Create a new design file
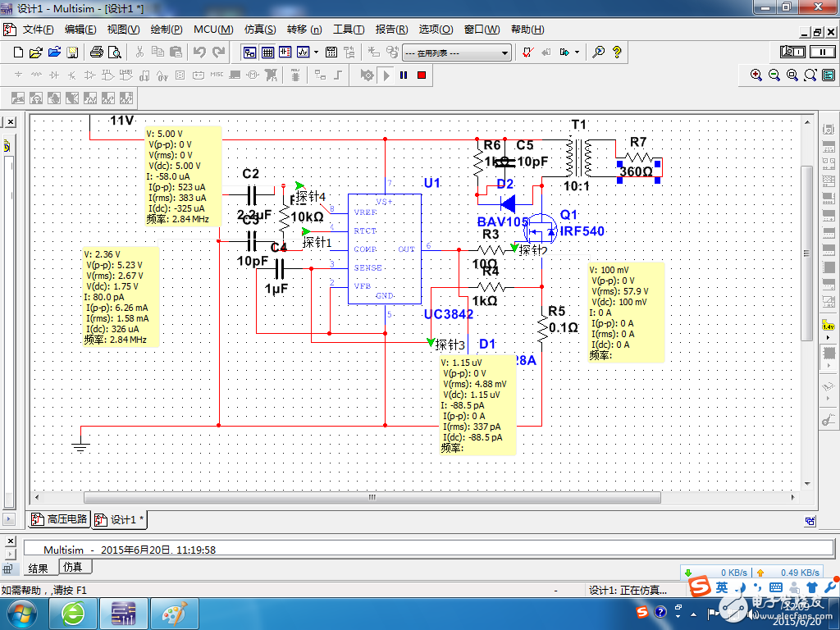Screen dimensions: 840x630 click(18, 52)
